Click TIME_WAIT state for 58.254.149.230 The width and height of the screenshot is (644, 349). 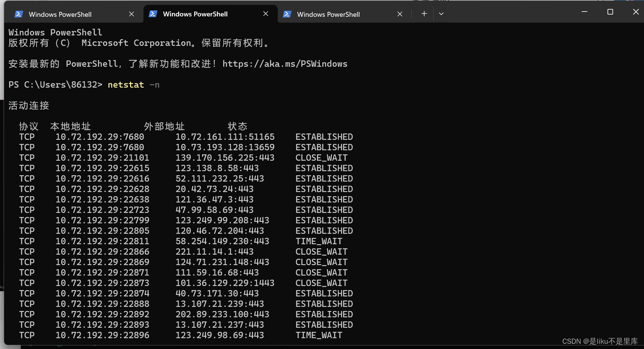(x=319, y=241)
